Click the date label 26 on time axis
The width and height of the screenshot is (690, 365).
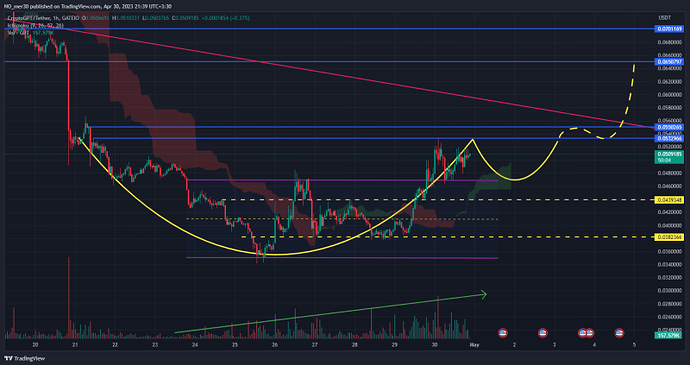(275, 345)
